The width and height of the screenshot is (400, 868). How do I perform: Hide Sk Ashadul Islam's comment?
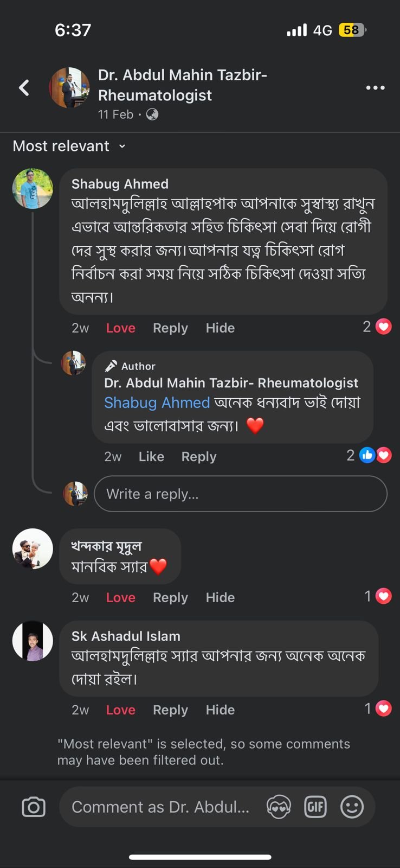point(220,710)
